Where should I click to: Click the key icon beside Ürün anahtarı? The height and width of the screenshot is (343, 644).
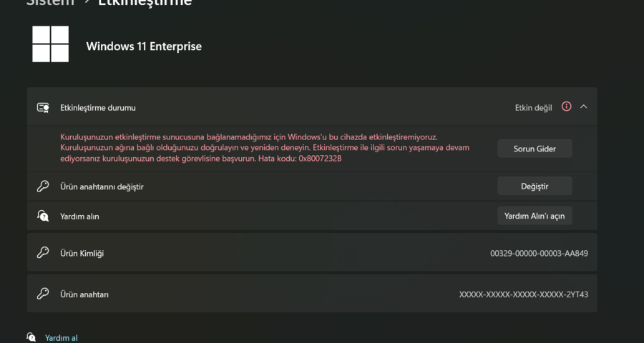tap(43, 294)
